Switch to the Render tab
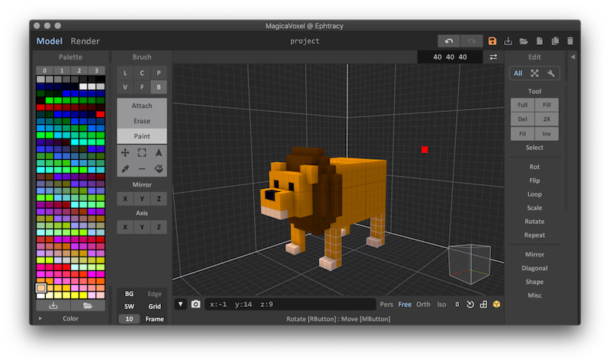The width and height of the screenshot is (610, 364). tap(85, 41)
